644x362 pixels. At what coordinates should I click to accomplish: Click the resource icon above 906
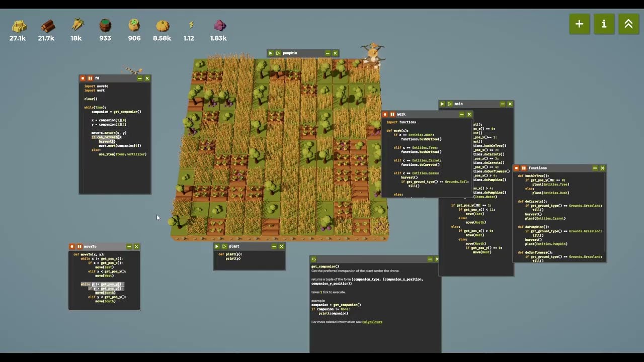coord(134,25)
